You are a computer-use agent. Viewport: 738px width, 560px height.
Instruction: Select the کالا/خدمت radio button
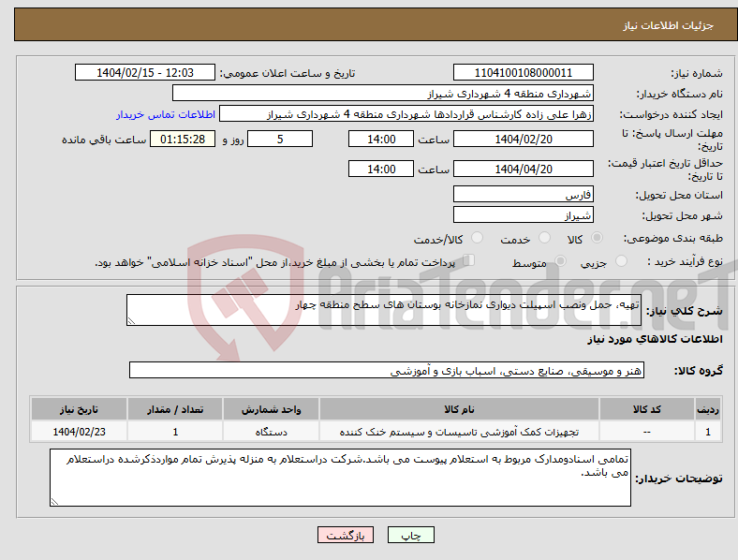478,238
